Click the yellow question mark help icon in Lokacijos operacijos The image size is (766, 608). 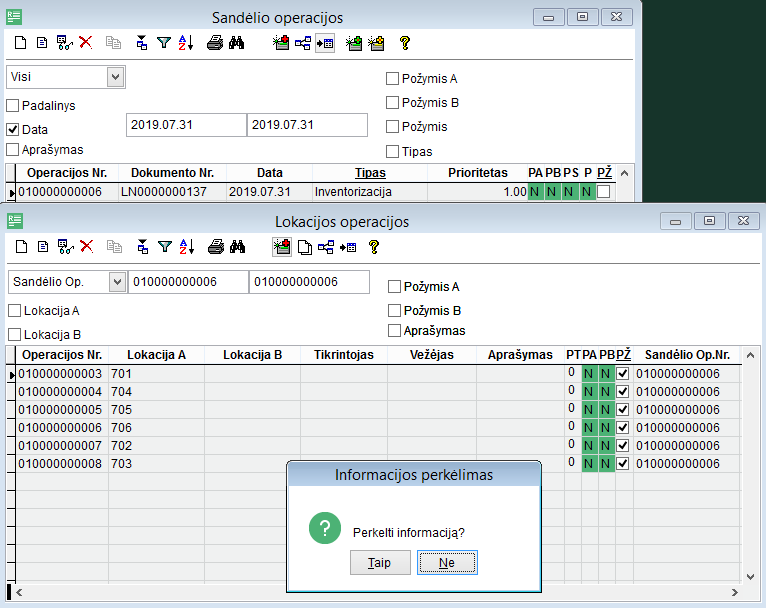click(375, 246)
